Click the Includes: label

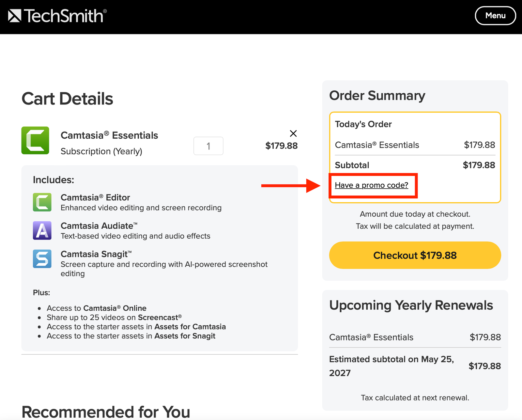pos(54,180)
